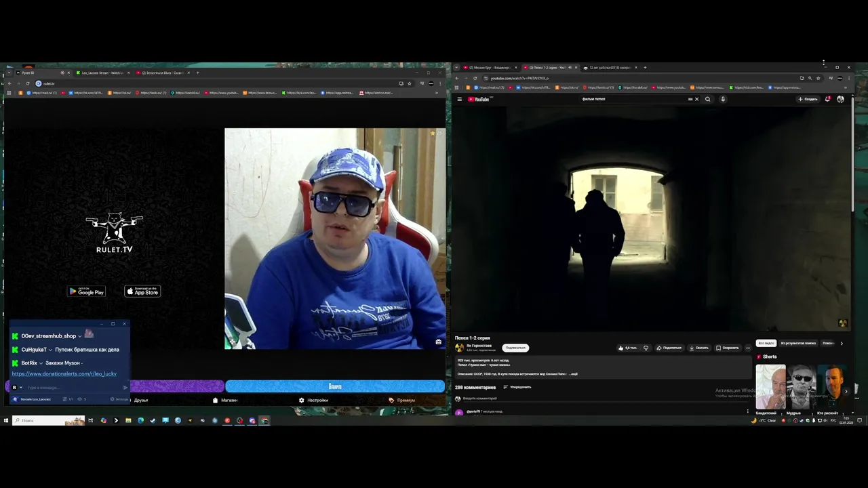Switch to 12 лет рабства tab

point(610,67)
